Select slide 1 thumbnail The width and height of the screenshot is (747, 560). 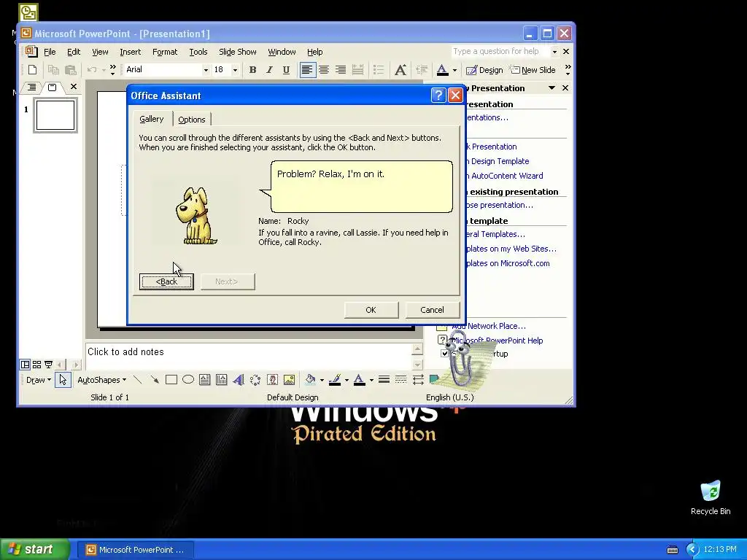click(x=55, y=114)
